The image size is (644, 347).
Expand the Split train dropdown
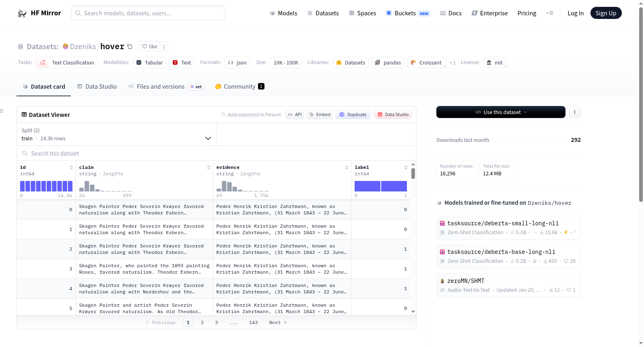coord(116,134)
